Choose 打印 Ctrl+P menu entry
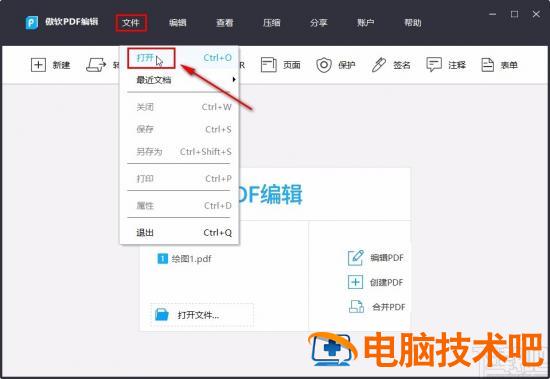This screenshot has height=379, width=550. [180, 179]
